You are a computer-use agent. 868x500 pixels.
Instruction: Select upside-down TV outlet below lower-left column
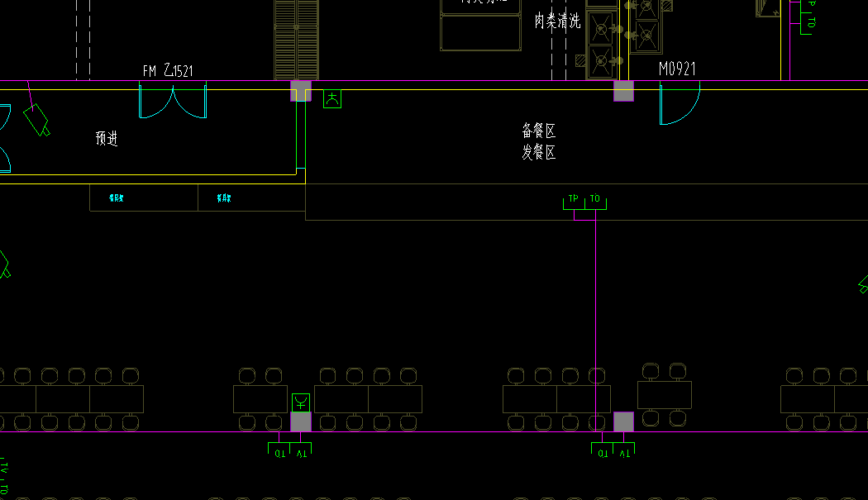coord(301,450)
